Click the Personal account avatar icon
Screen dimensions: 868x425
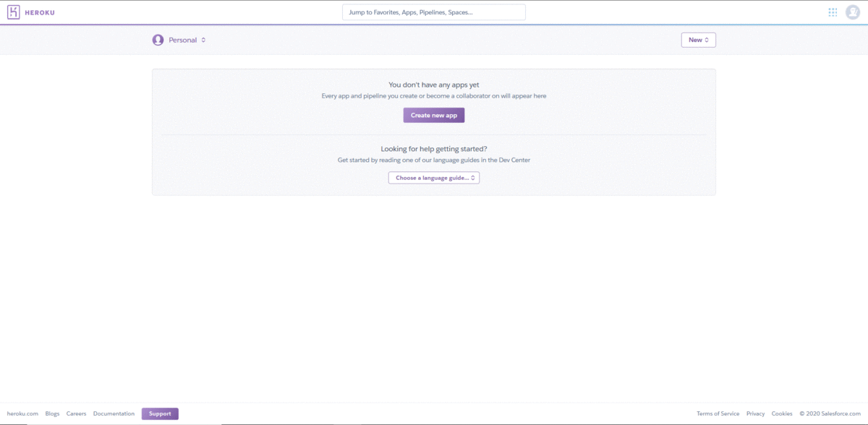[x=158, y=40]
